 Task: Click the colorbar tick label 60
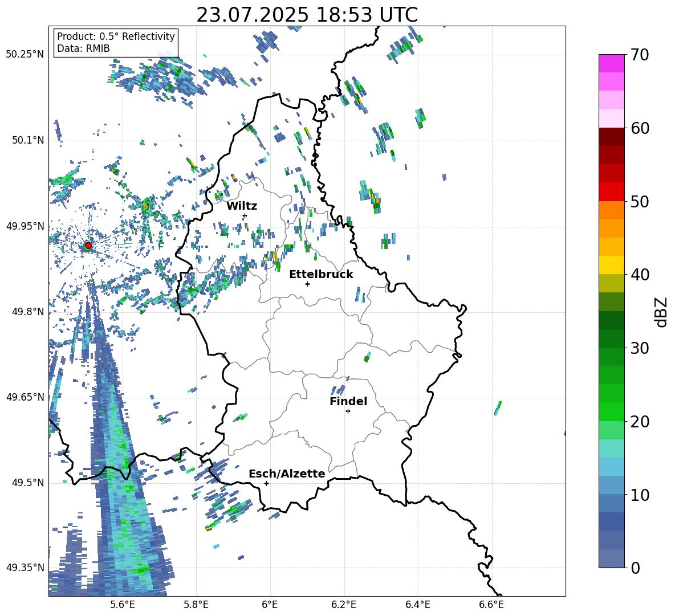point(640,128)
